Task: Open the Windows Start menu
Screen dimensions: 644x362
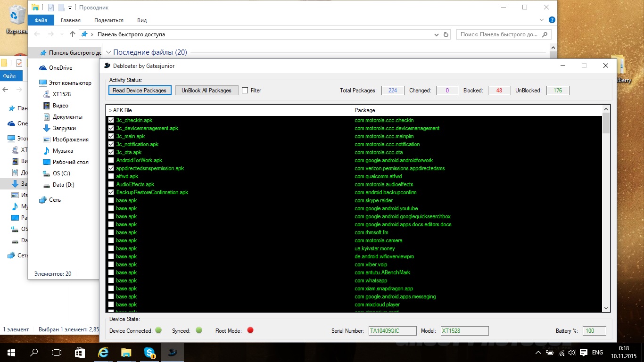Action: (x=11, y=352)
